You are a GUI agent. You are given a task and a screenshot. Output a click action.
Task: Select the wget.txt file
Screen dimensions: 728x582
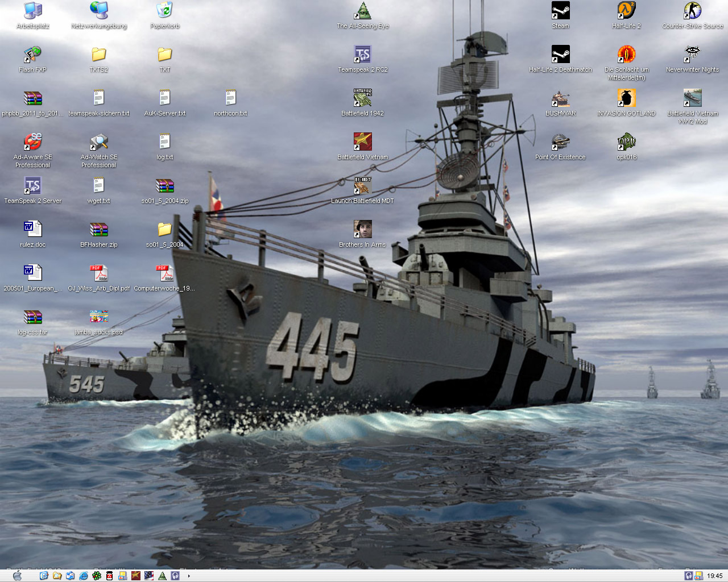[99, 190]
